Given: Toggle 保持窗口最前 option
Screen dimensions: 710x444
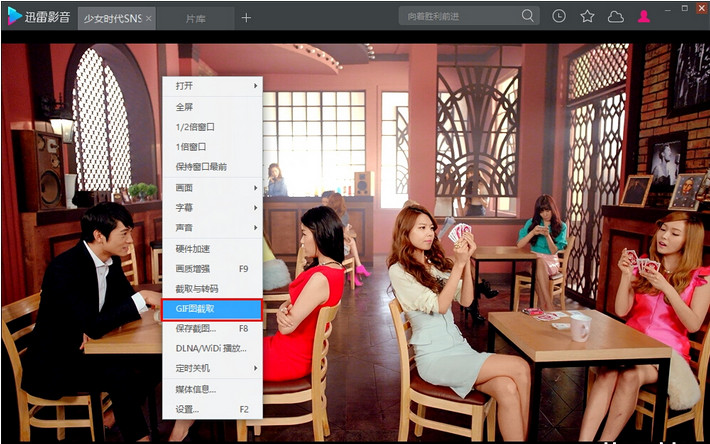Looking at the screenshot, I should pos(212,167).
